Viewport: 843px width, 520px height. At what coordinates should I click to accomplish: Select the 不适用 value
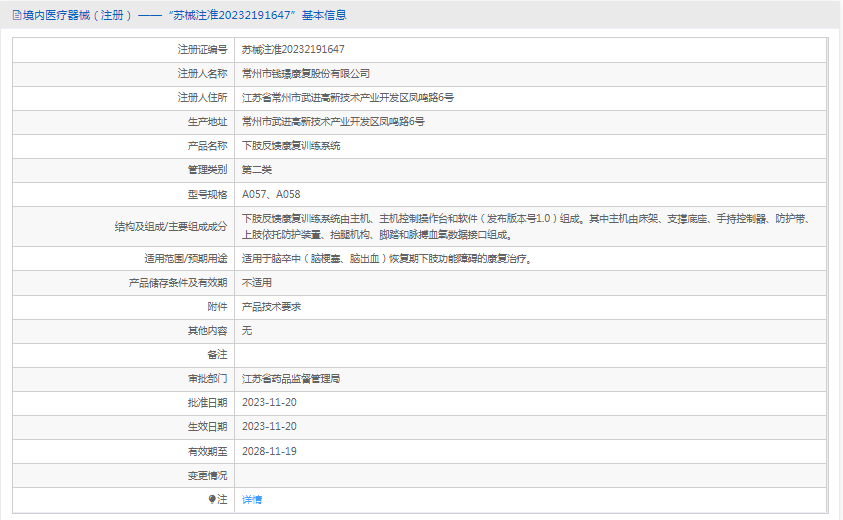point(256,283)
